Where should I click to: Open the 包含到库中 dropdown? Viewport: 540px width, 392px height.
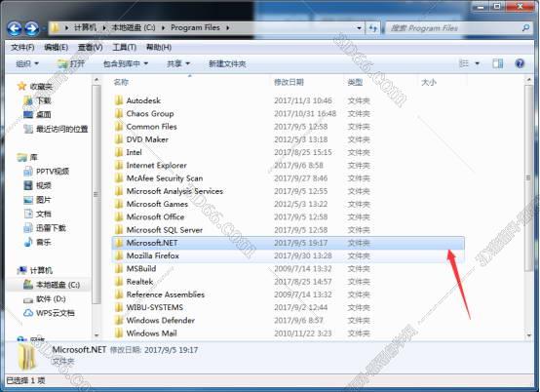pos(126,63)
